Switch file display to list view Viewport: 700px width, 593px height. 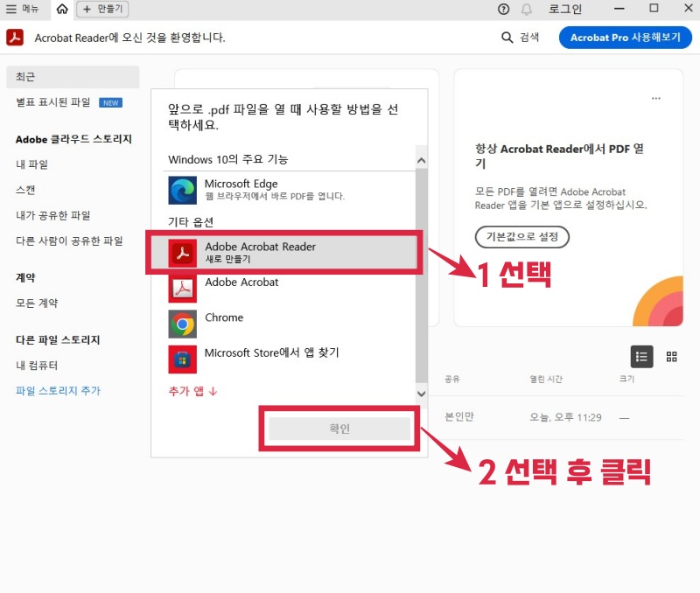[x=641, y=356]
